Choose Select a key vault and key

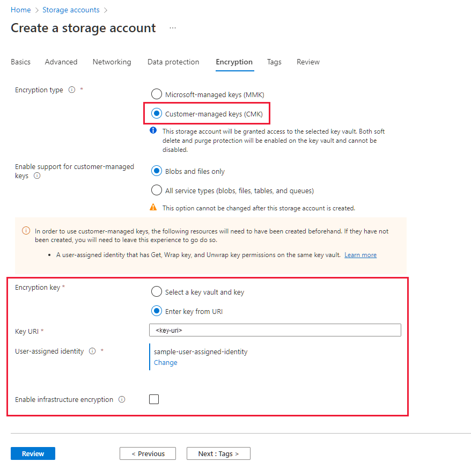156,291
